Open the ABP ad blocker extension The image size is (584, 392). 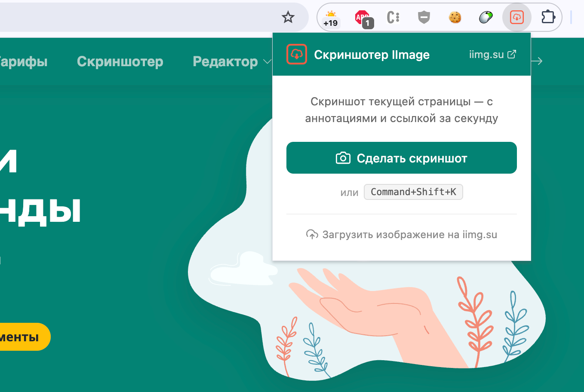pos(363,18)
